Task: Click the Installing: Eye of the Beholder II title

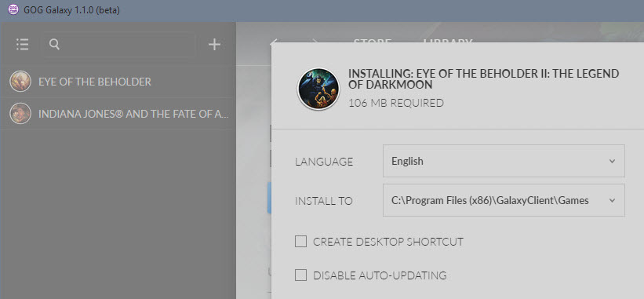Action: 483,79
